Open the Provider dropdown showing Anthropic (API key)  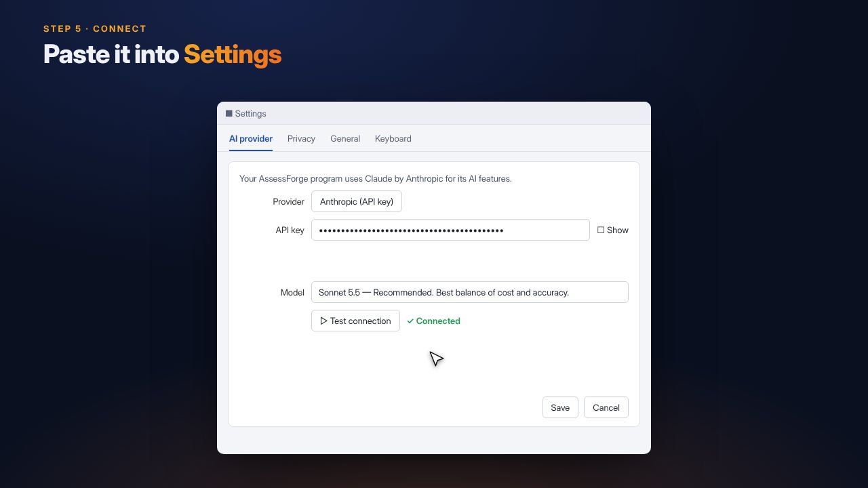357,201
